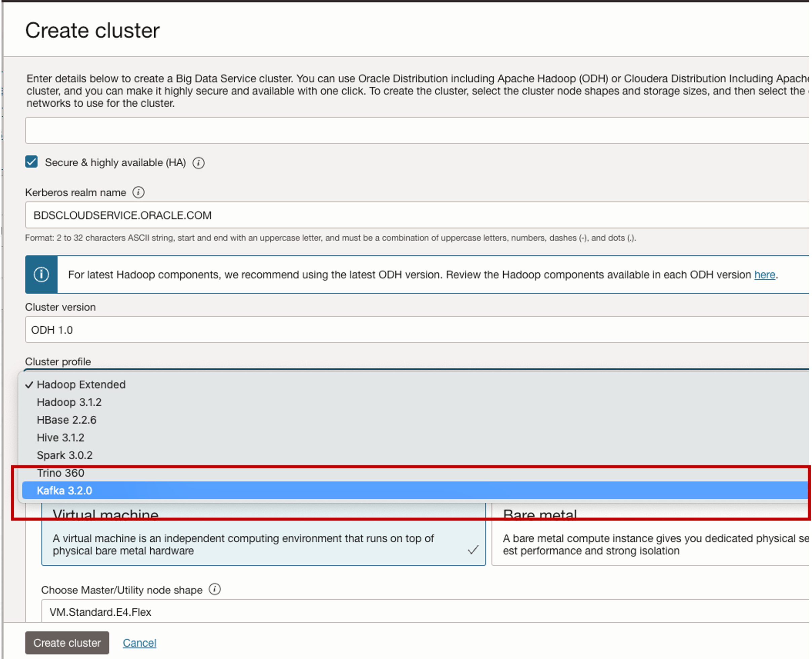The image size is (812, 659).
Task: Click the Create cluster button
Action: [x=67, y=643]
